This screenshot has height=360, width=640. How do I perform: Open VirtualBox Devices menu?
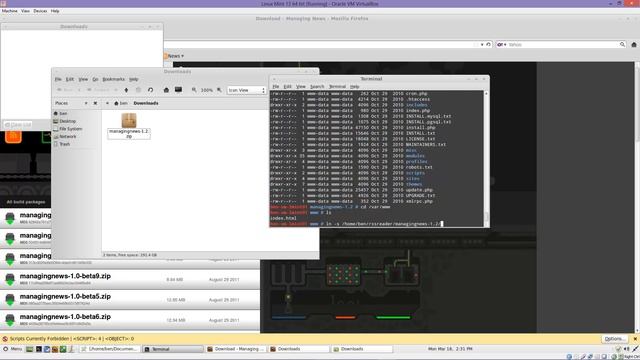click(40, 11)
